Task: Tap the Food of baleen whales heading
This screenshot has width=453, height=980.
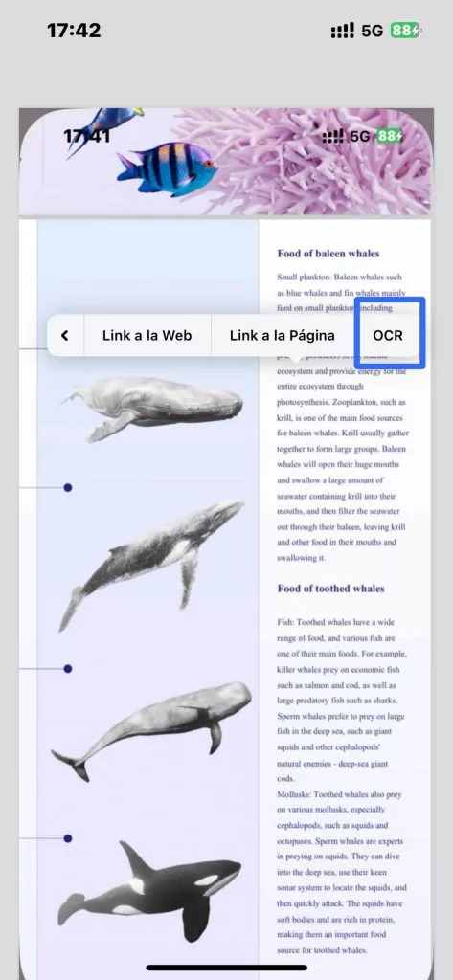Action: coord(328,253)
